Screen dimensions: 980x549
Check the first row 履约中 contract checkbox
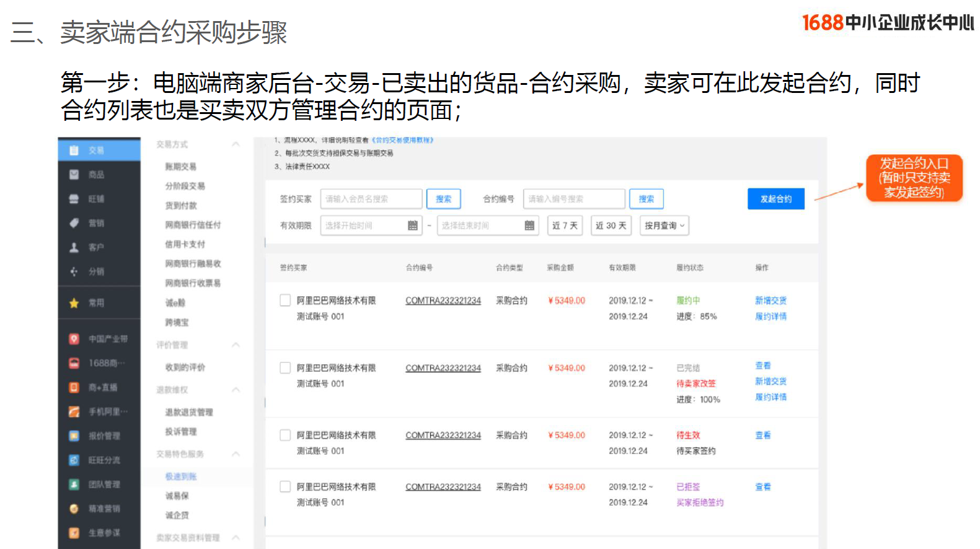point(285,301)
